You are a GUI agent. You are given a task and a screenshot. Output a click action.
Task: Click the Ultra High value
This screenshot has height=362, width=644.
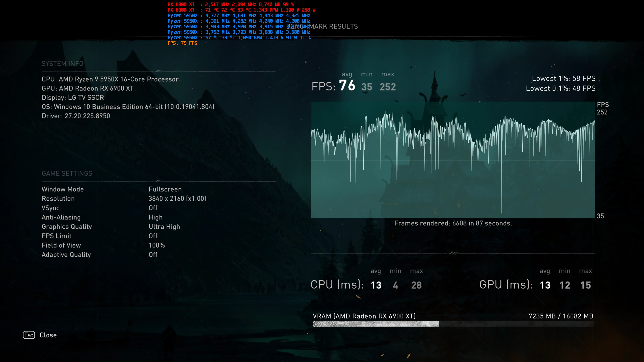(164, 227)
